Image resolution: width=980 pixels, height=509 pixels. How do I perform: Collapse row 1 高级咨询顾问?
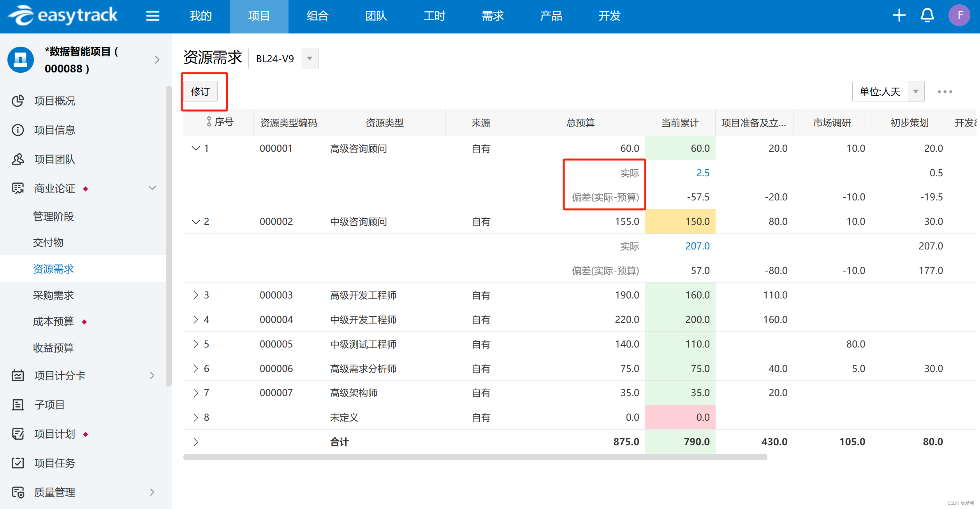(x=195, y=148)
